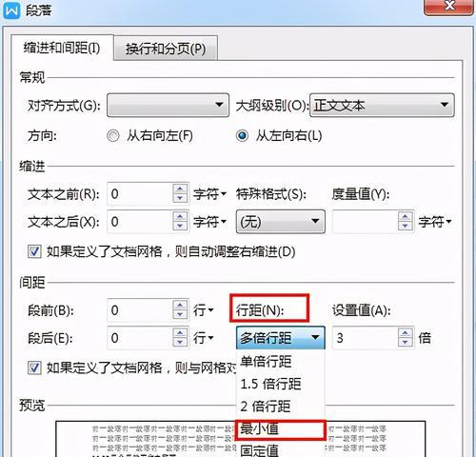
Task: Decrease the 段后 spacing with down arrow
Action: click(x=180, y=343)
